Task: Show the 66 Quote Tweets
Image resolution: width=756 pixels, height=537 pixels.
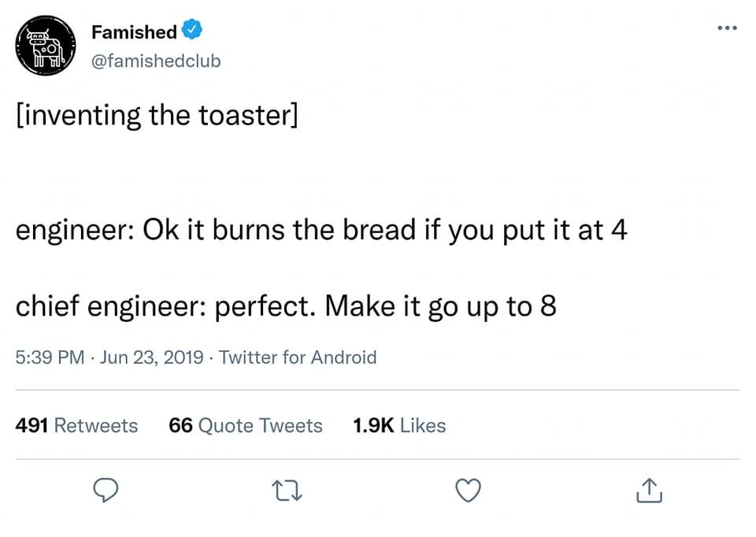Action: pyautogui.click(x=246, y=425)
